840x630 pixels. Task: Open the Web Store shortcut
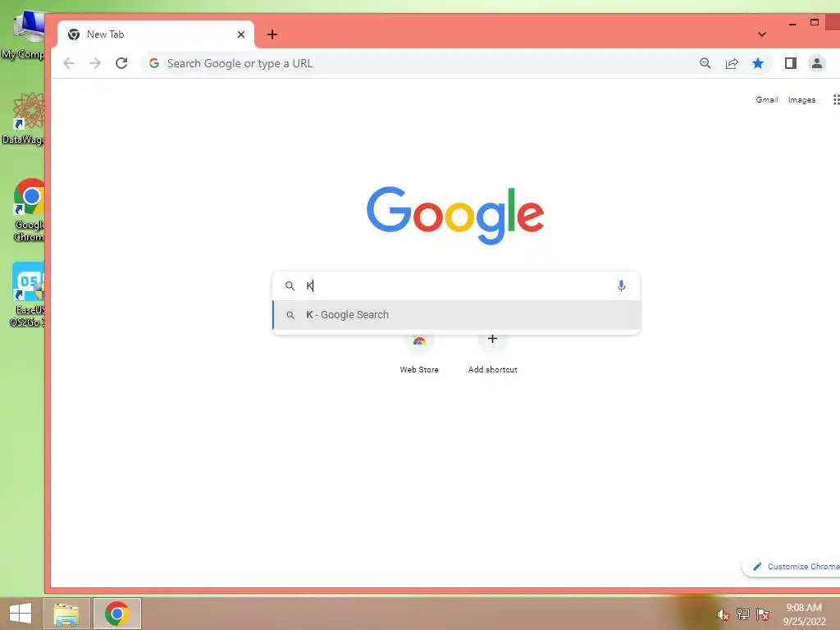[419, 354]
